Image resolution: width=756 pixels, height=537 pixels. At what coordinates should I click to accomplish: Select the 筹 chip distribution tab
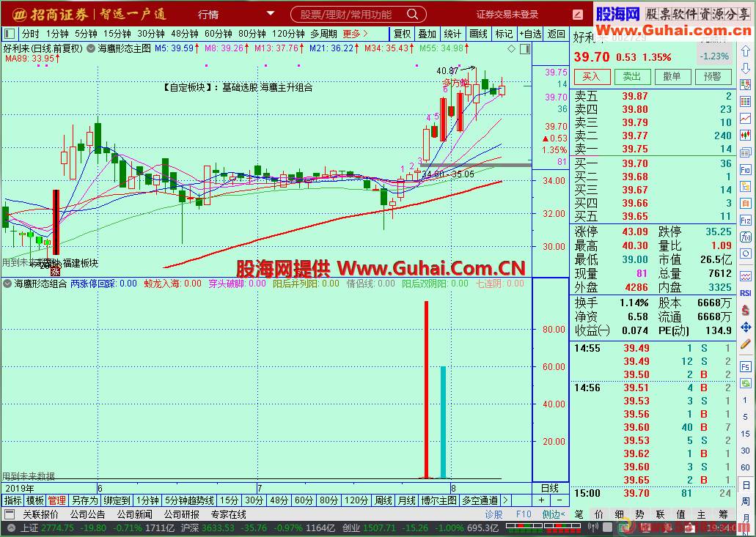(724, 514)
